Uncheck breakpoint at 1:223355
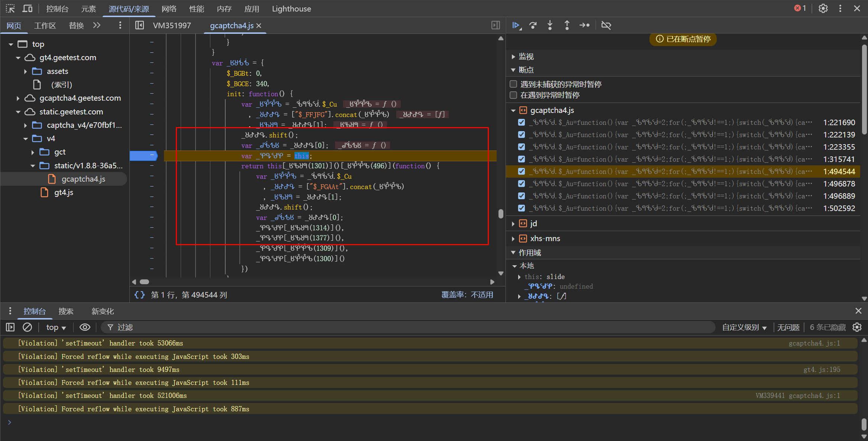The width and height of the screenshot is (868, 441). pyautogui.click(x=521, y=147)
